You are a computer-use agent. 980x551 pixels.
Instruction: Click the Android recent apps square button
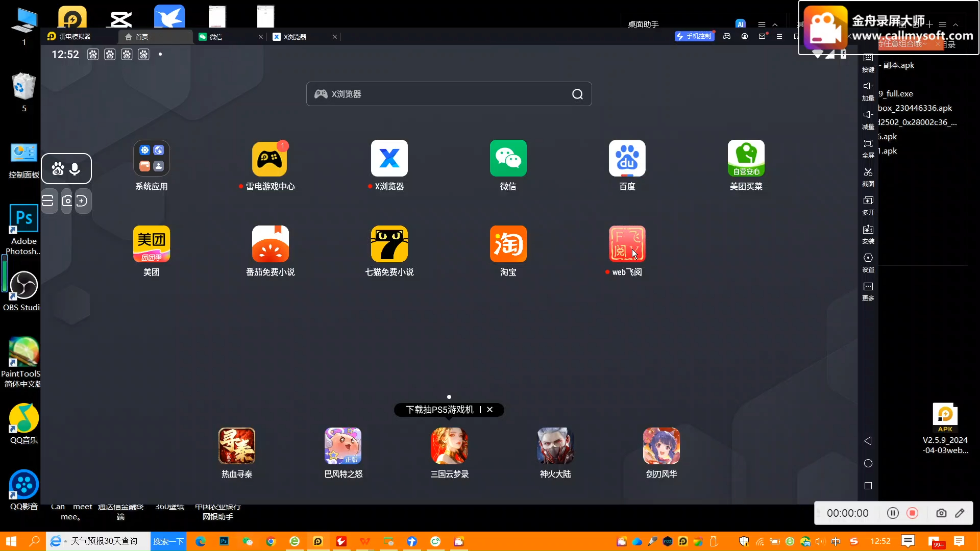point(868,486)
